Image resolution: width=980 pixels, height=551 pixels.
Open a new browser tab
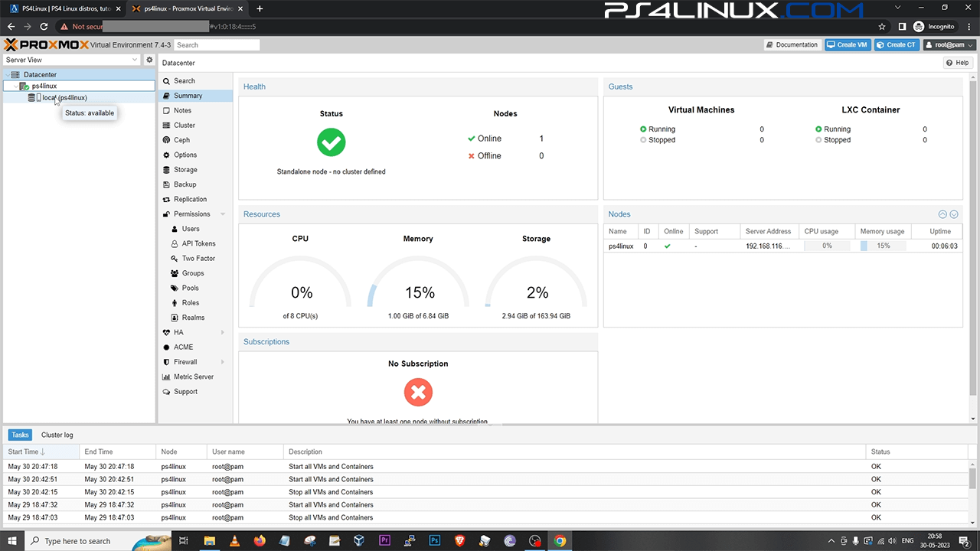(260, 8)
